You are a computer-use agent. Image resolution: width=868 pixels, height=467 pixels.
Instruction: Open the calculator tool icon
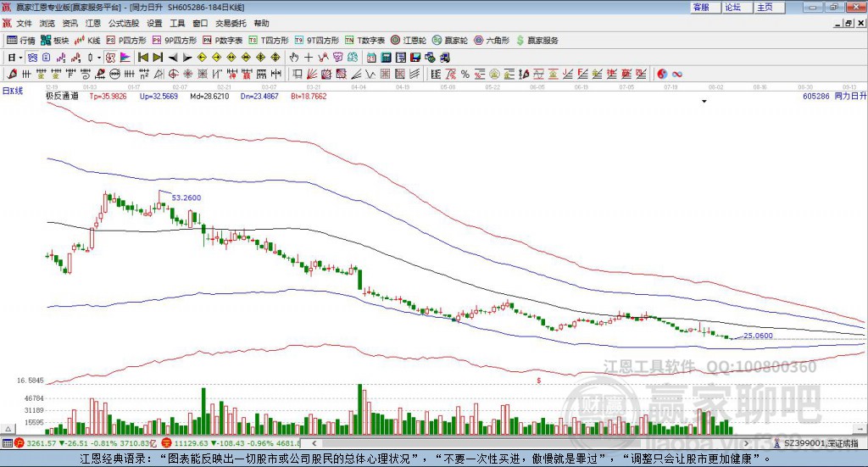coord(386,58)
